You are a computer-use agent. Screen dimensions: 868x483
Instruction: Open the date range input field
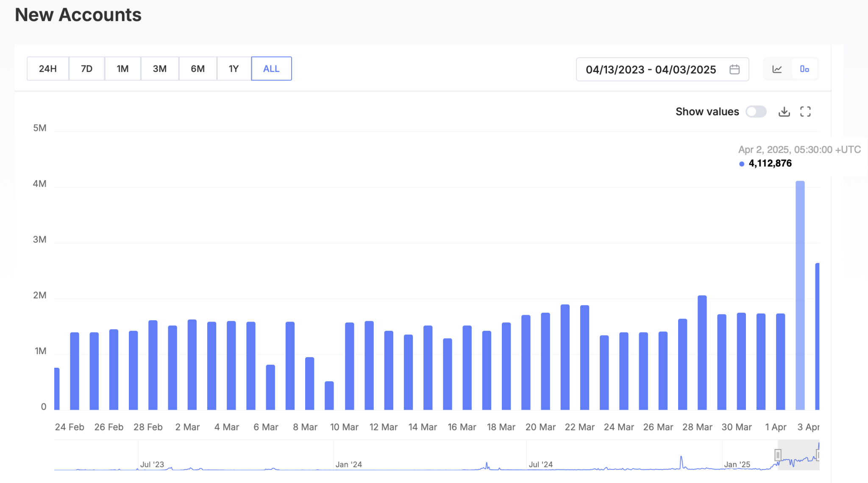662,69
